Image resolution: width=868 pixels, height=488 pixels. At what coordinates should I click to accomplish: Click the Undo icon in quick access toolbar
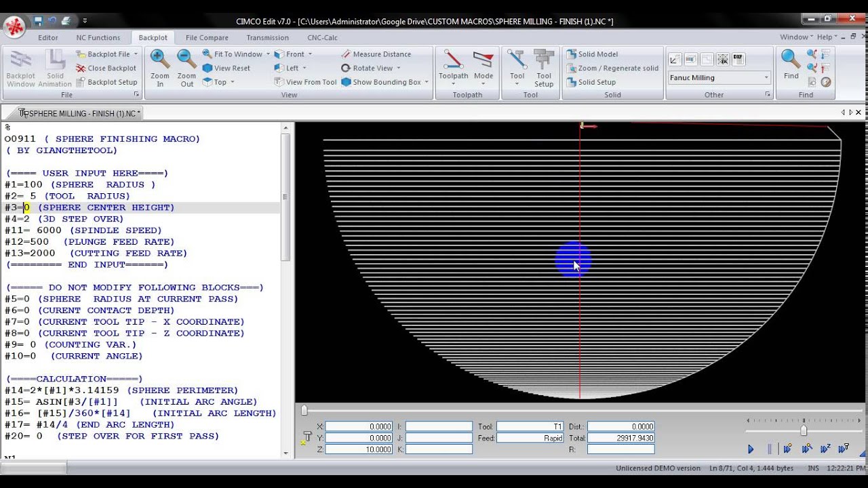[x=52, y=21]
